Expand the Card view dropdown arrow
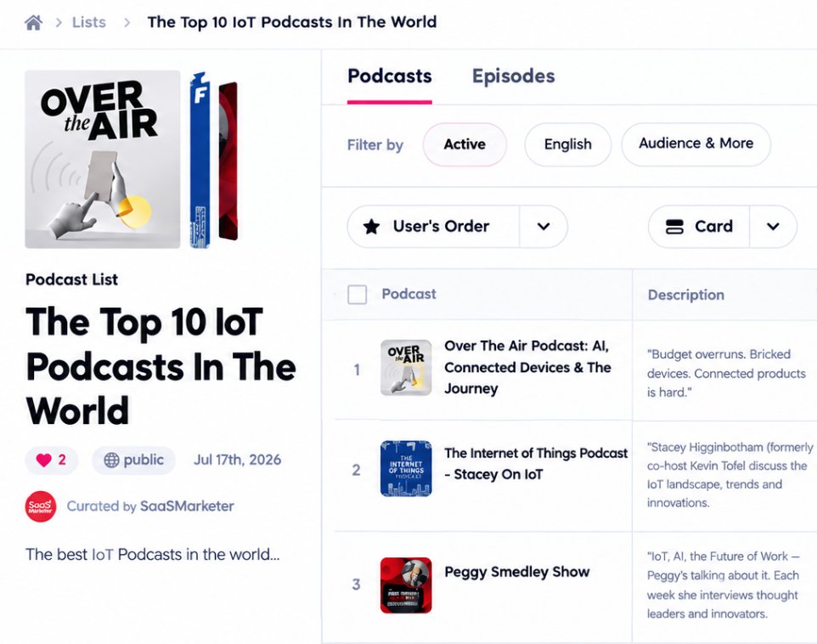The width and height of the screenshot is (817, 644). 773,226
